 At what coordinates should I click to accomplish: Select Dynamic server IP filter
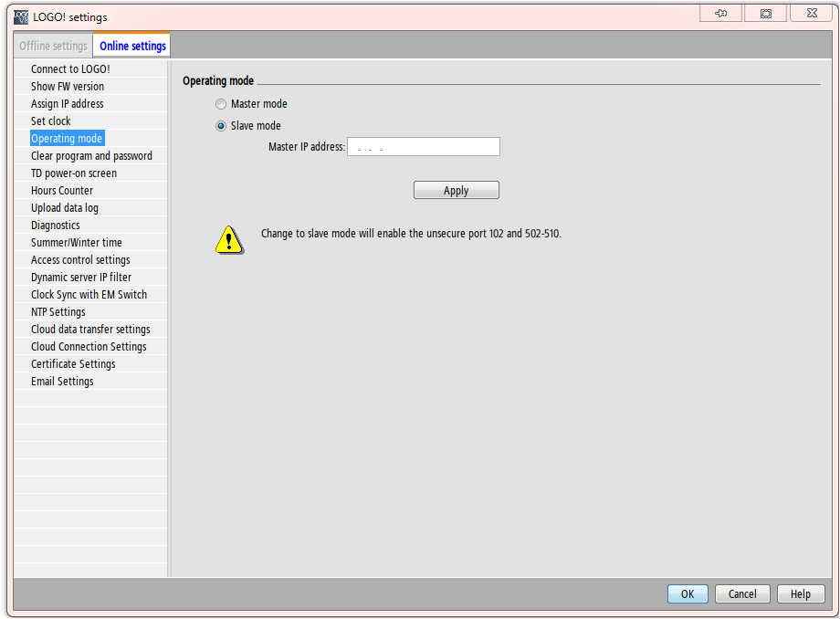pos(81,278)
